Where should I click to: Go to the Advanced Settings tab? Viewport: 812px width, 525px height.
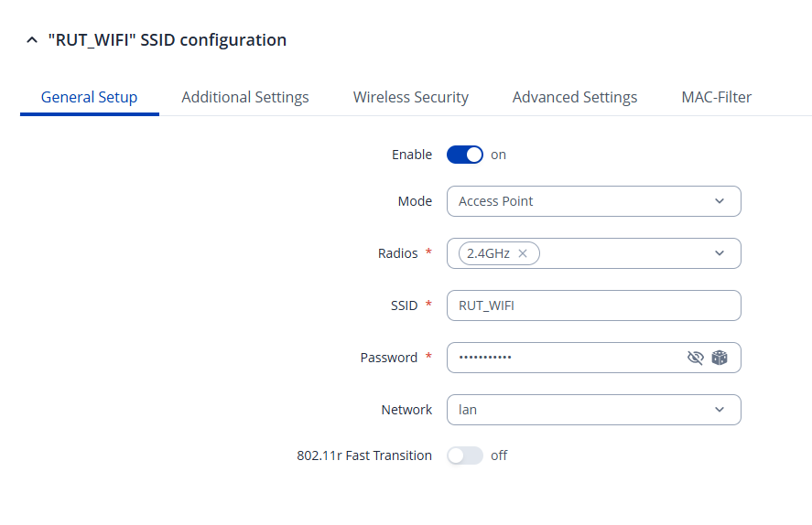(x=574, y=97)
